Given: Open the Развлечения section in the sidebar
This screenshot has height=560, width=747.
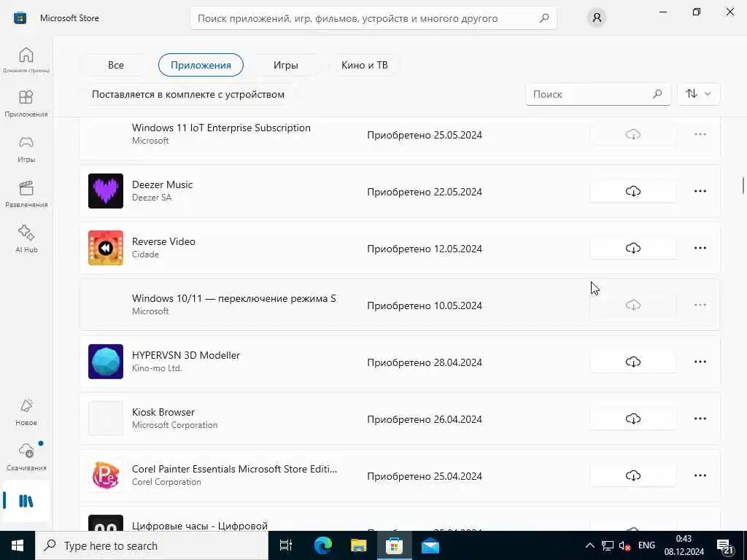Looking at the screenshot, I should [x=26, y=194].
